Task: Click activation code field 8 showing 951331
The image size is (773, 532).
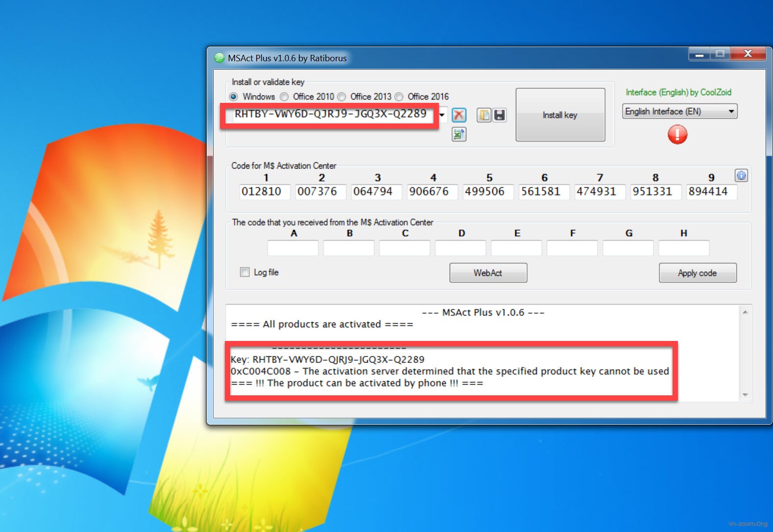Action: pyautogui.click(x=656, y=192)
